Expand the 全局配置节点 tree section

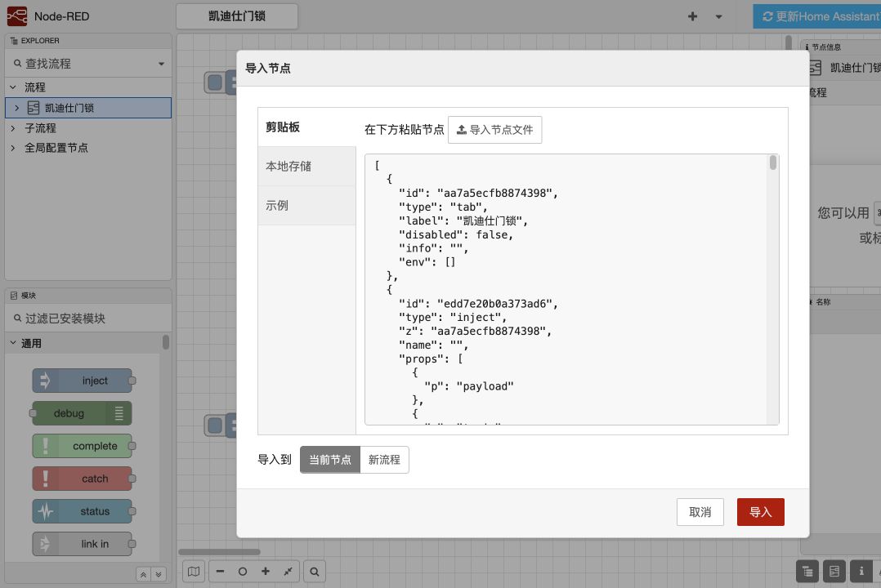13,148
